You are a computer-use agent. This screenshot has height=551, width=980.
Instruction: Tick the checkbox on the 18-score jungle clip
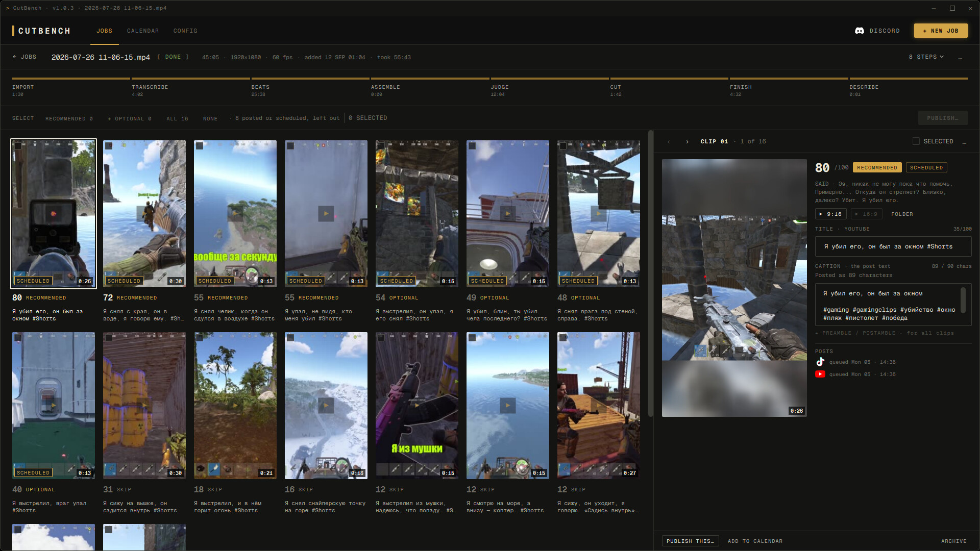coord(200,338)
